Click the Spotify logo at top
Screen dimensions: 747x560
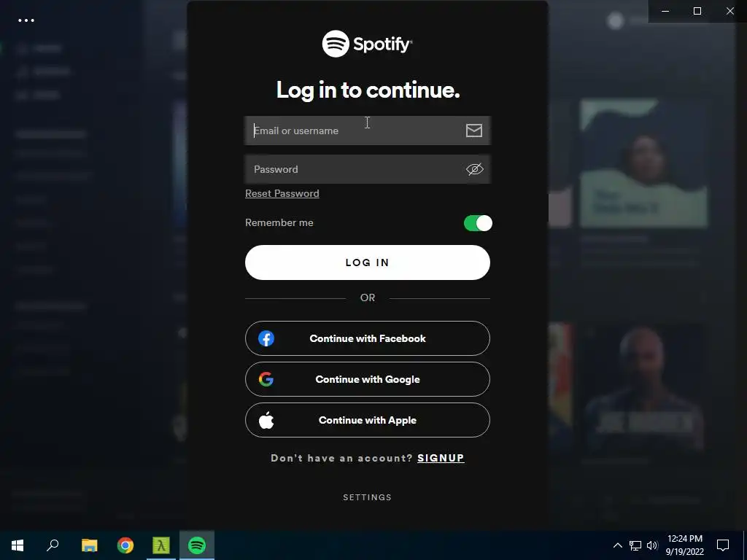(x=368, y=44)
